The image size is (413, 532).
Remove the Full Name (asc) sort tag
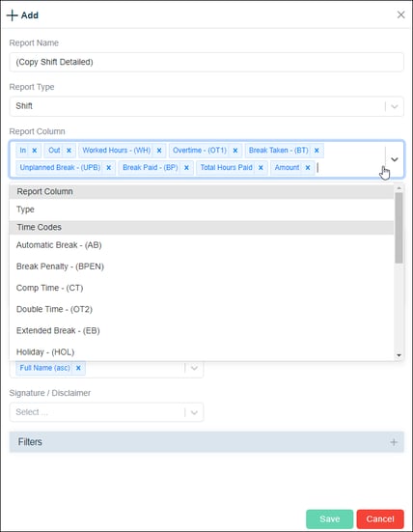coord(78,368)
